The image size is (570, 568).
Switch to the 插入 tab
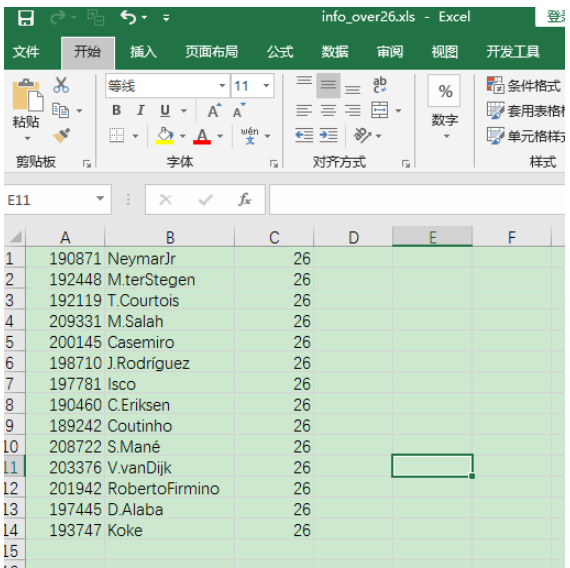click(x=143, y=52)
